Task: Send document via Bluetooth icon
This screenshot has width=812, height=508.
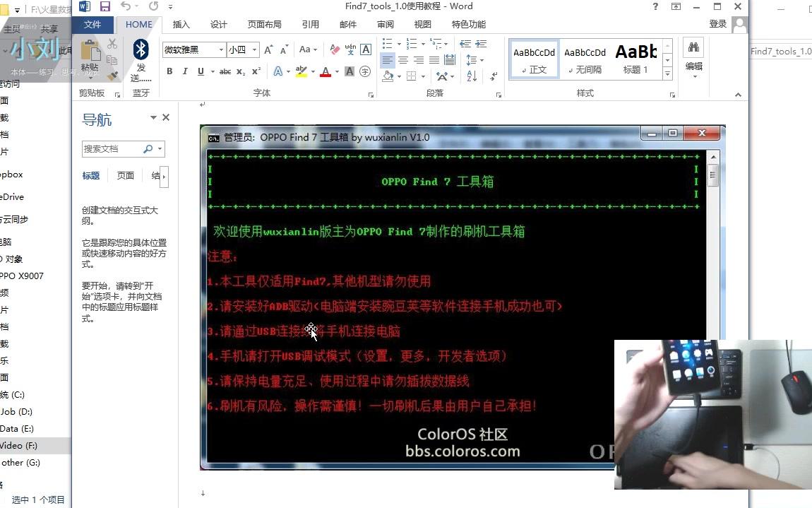Action: coord(141,50)
